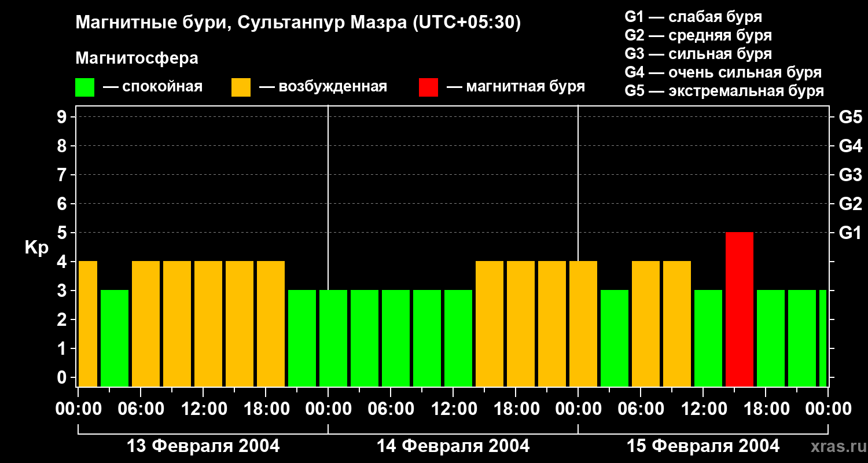
Task: Click the first orange bar on 13 February
Action: pos(87,324)
